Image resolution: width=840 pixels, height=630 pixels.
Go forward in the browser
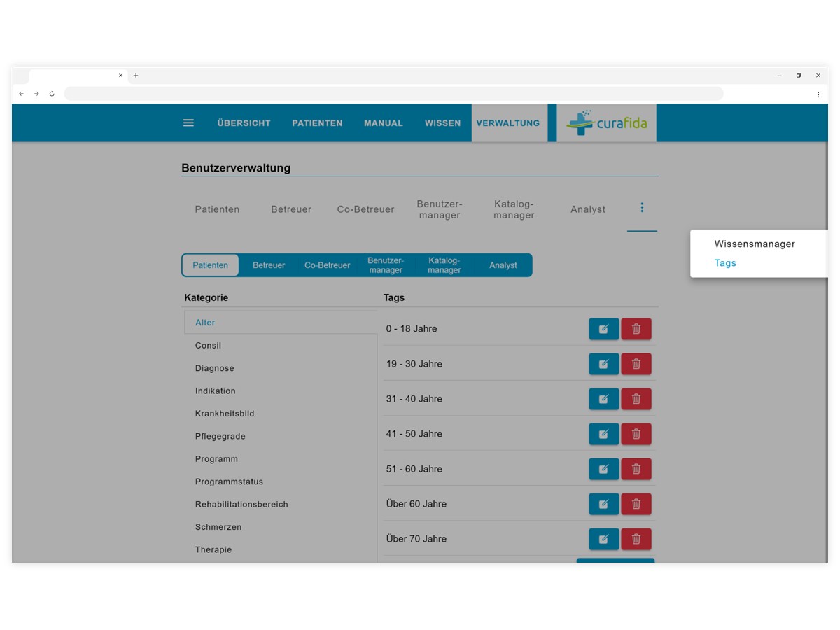tap(36, 94)
